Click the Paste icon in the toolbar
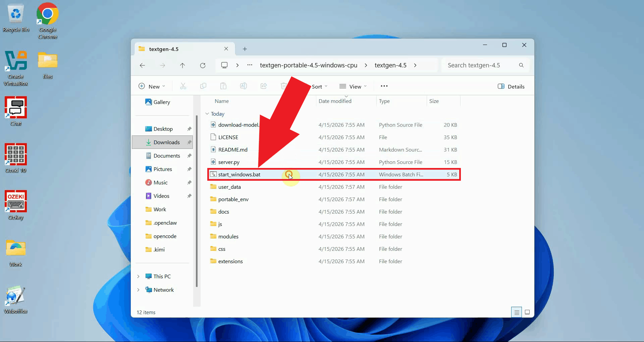Screen dimensions: 644x342 (223, 86)
